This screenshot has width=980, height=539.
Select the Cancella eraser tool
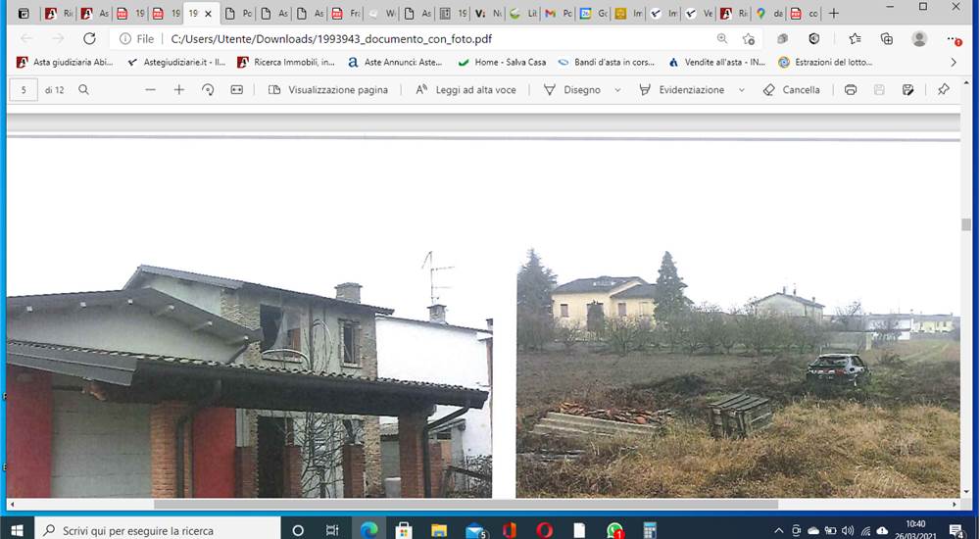tap(792, 90)
